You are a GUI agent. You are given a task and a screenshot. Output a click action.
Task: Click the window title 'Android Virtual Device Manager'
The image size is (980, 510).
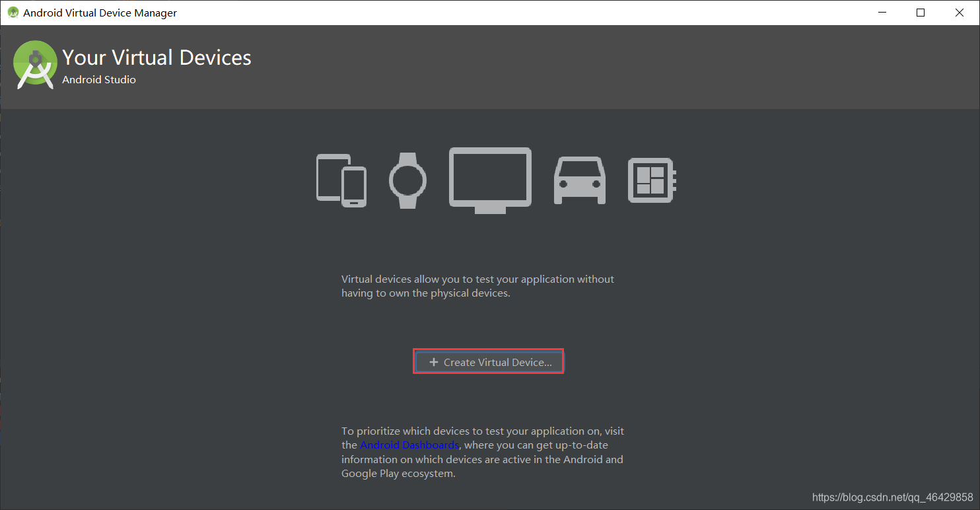coord(100,13)
